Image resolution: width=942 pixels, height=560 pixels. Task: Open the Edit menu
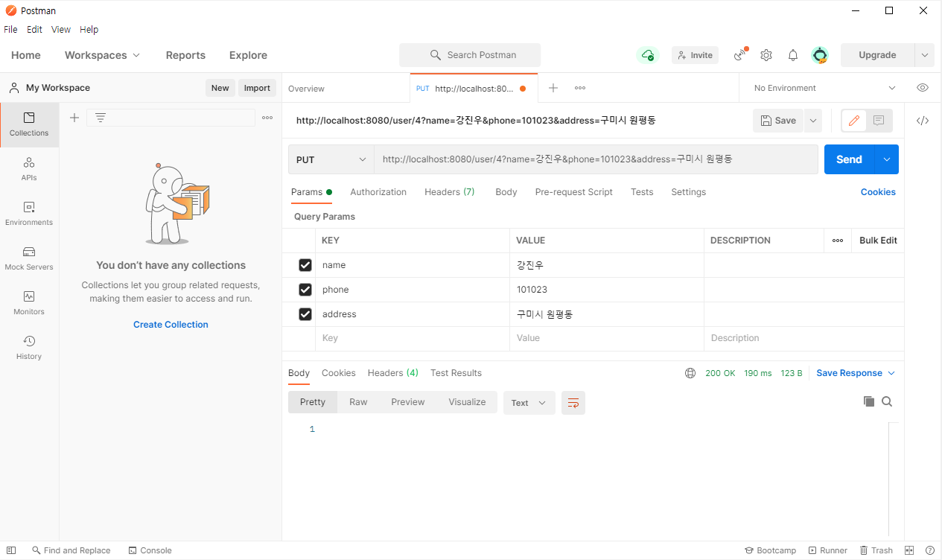34,30
